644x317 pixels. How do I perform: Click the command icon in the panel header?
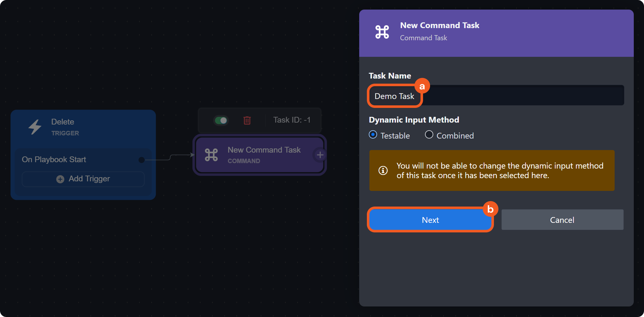(382, 32)
